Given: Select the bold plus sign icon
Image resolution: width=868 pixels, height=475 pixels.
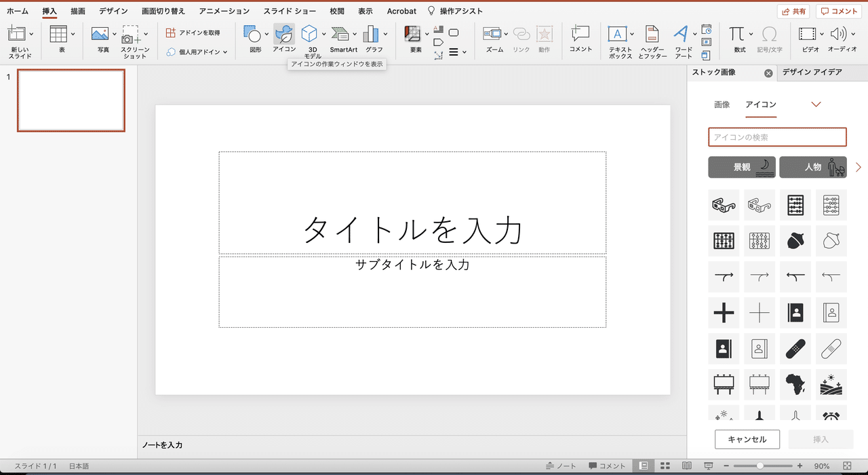Looking at the screenshot, I should point(724,312).
